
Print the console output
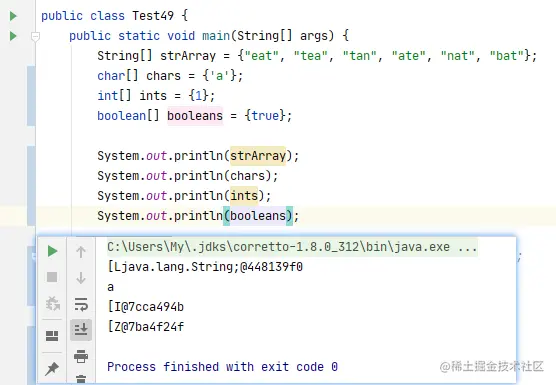81,356
